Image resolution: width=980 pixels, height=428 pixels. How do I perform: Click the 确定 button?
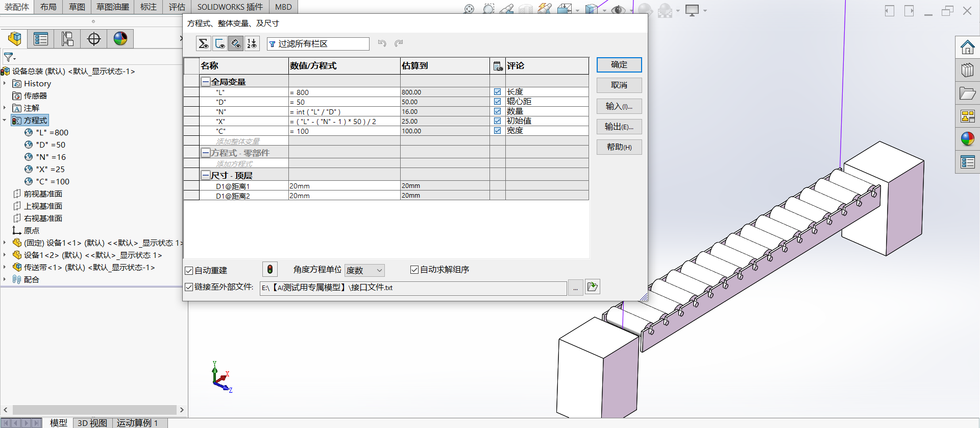[619, 65]
